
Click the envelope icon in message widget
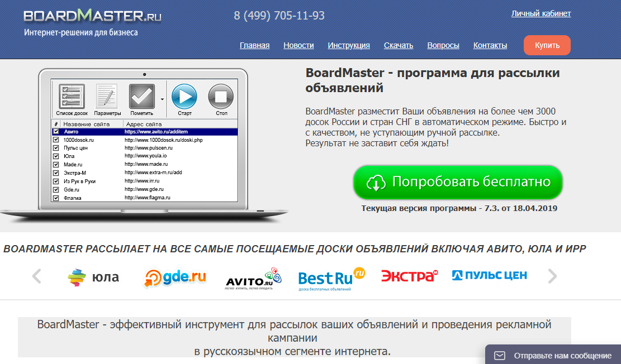(x=500, y=356)
